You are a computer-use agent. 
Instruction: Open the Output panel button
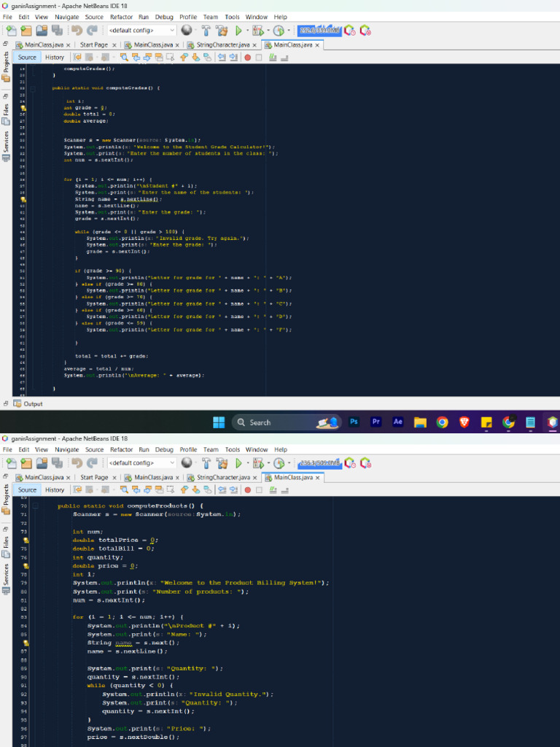[x=29, y=403]
